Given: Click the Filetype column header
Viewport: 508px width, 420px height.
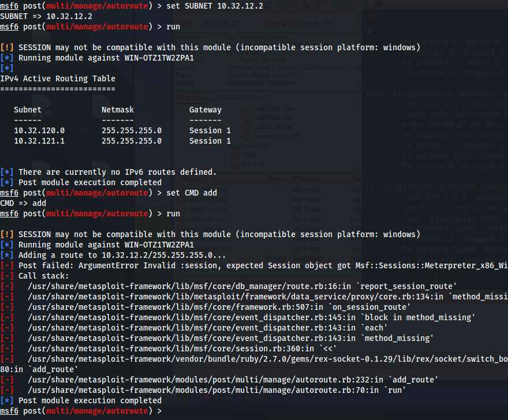Looking at the screenshot, I should 305,179.
